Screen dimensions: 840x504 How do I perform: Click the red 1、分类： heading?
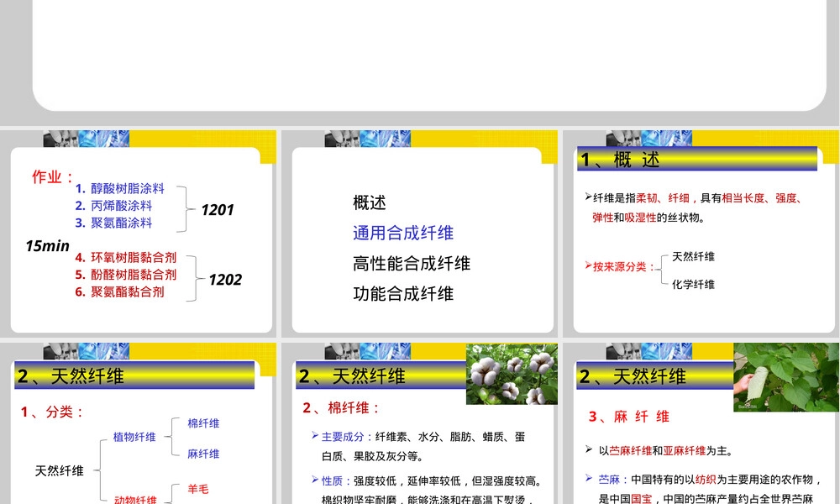tap(52, 412)
